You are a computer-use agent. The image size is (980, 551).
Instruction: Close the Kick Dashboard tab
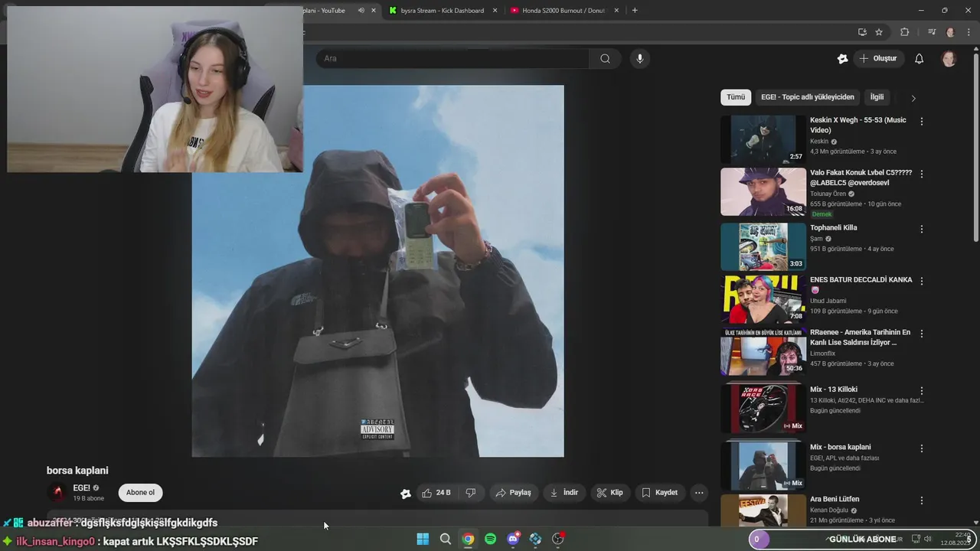coord(495,11)
